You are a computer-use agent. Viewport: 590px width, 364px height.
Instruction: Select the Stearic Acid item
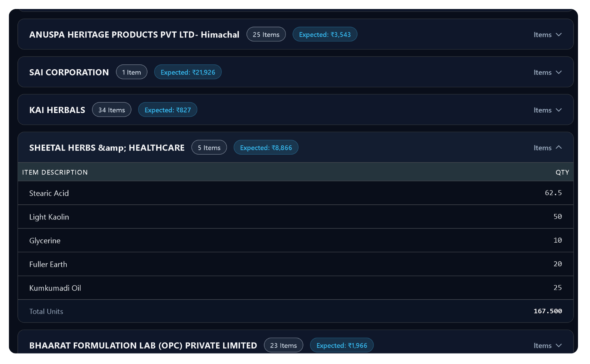coord(49,193)
